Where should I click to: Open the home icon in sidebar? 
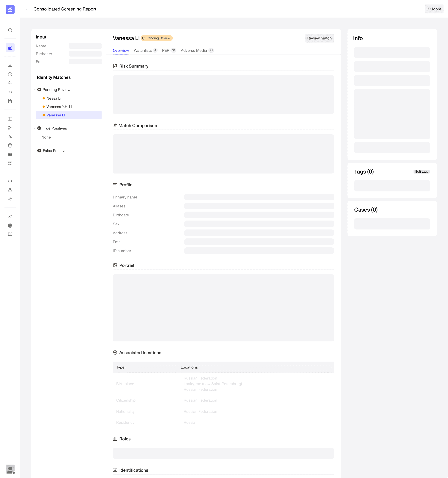pyautogui.click(x=10, y=48)
